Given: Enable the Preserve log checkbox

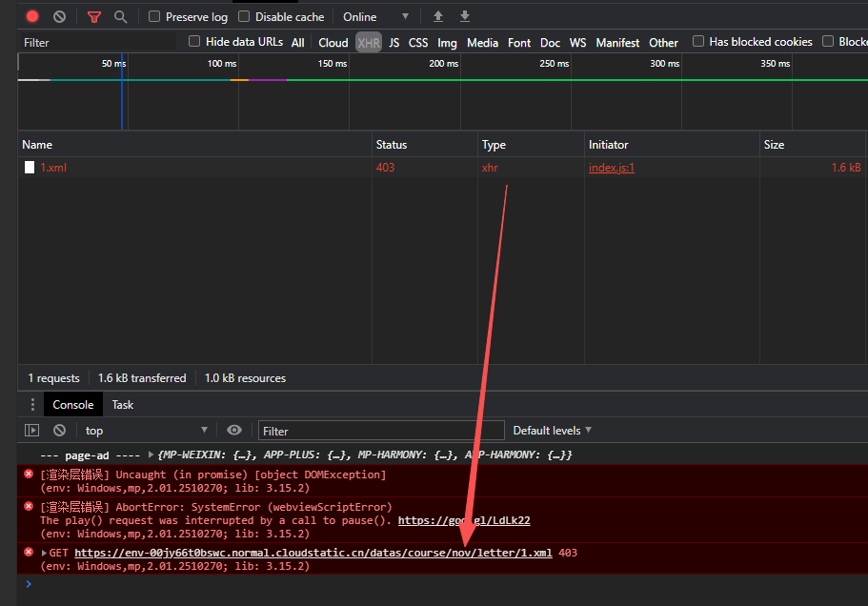Looking at the screenshot, I should click(154, 17).
